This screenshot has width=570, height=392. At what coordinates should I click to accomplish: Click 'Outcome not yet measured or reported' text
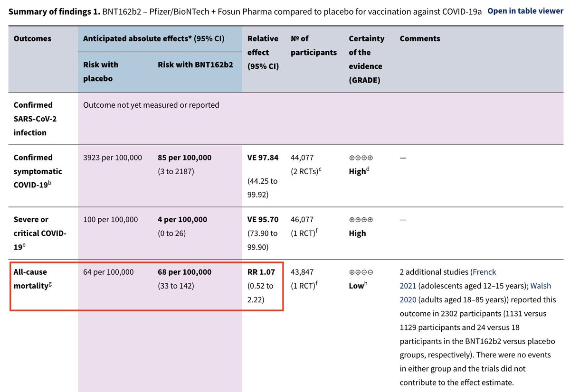151,105
